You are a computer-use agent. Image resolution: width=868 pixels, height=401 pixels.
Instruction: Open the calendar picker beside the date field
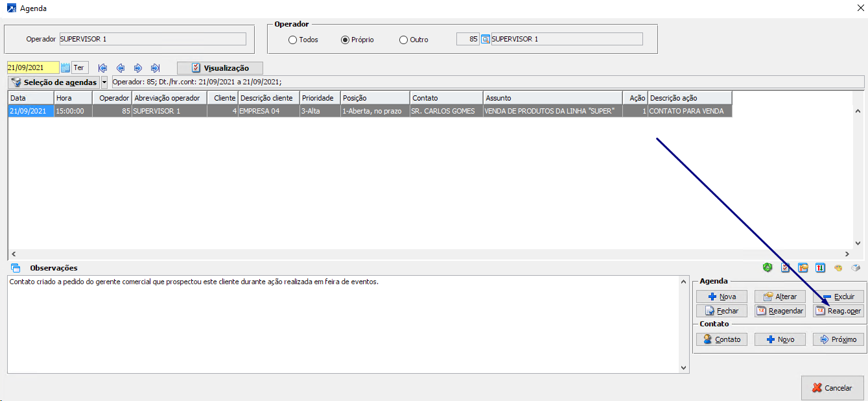pos(65,67)
